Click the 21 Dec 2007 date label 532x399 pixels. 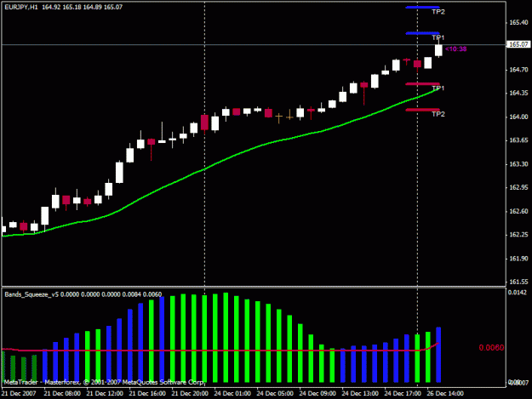click(19, 393)
